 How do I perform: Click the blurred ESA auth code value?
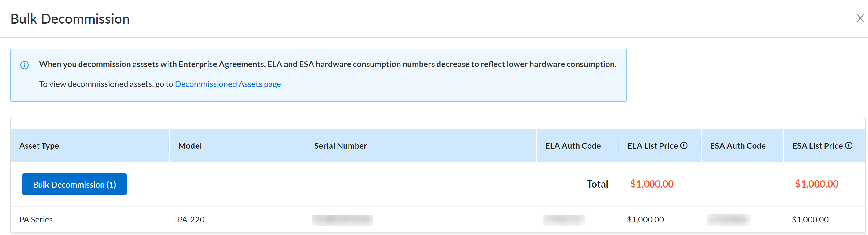729,220
